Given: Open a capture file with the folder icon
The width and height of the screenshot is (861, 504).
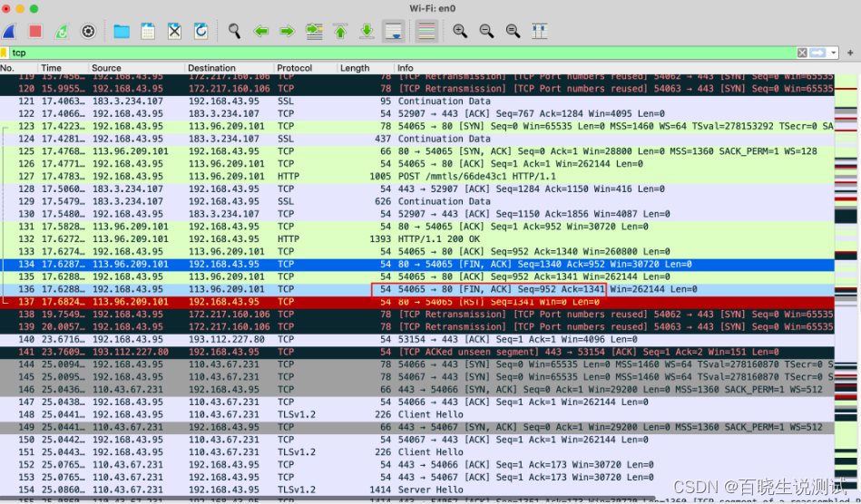Looking at the screenshot, I should [x=122, y=31].
